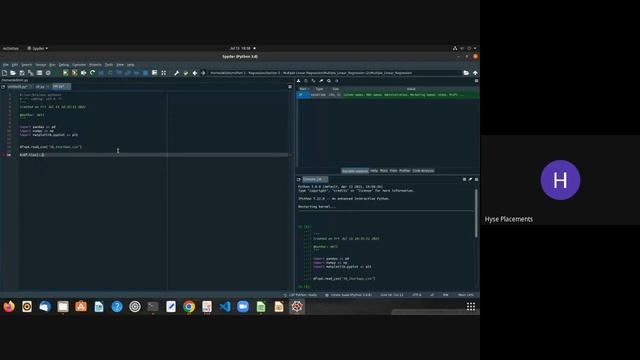Switch to the Plots tab

pos(384,171)
